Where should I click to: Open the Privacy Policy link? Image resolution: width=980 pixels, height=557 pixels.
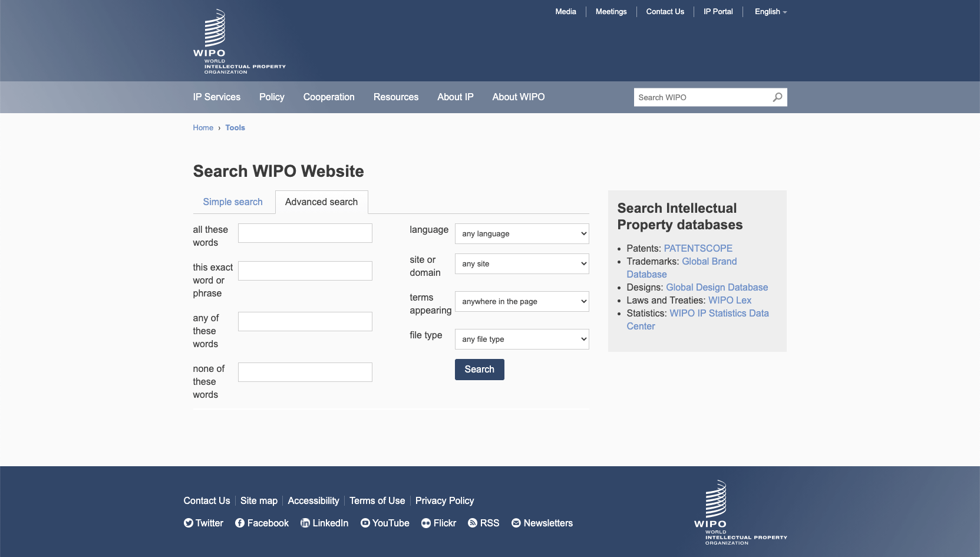point(445,500)
